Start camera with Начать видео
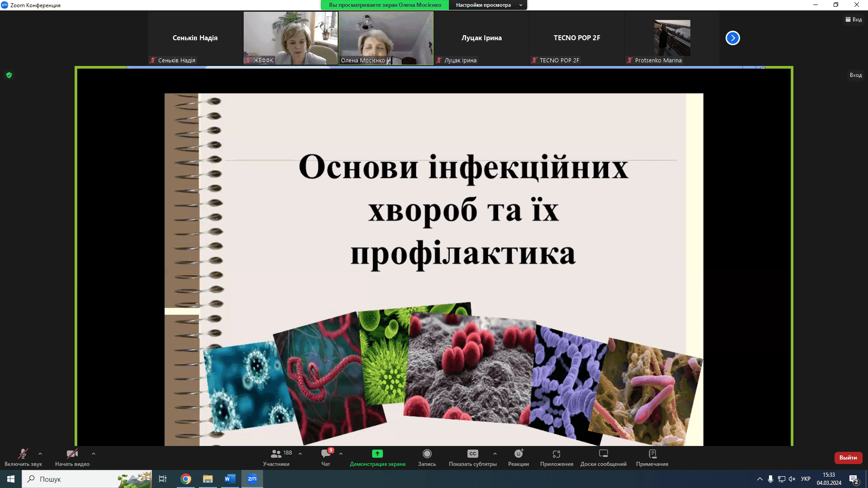 (x=72, y=457)
